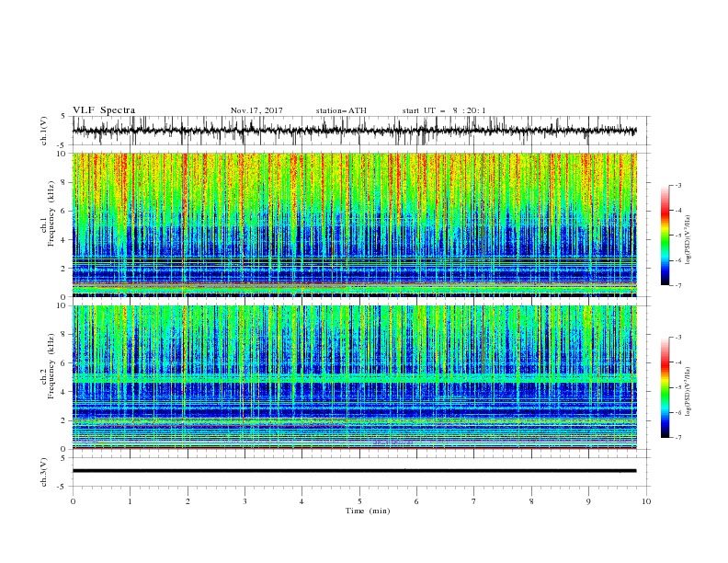Click the "-4" tick on lower colorbar
728x563 pixels.
pos(677,362)
